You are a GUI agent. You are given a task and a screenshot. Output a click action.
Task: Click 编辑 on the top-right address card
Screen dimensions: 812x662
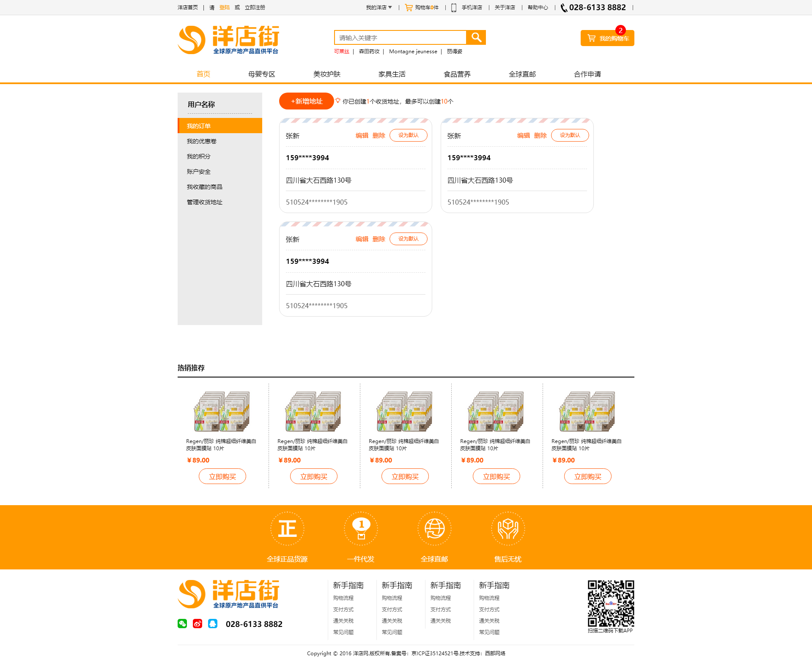523,136
